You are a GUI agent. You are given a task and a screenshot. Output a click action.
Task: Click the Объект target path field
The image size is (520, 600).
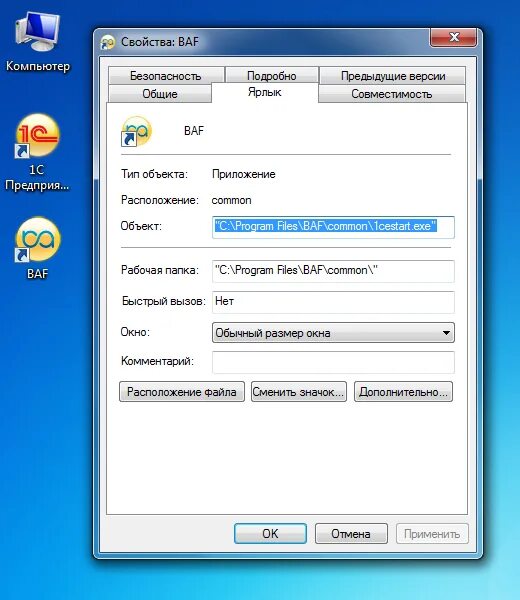tap(333, 227)
